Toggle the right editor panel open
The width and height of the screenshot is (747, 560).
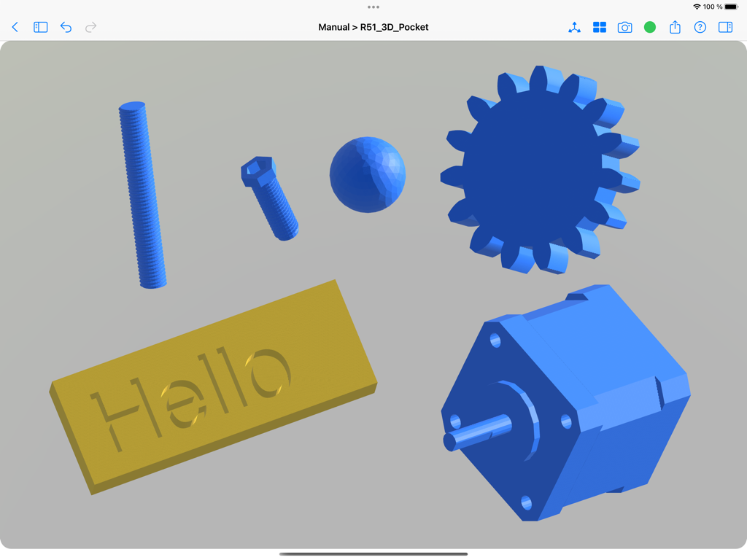click(725, 27)
